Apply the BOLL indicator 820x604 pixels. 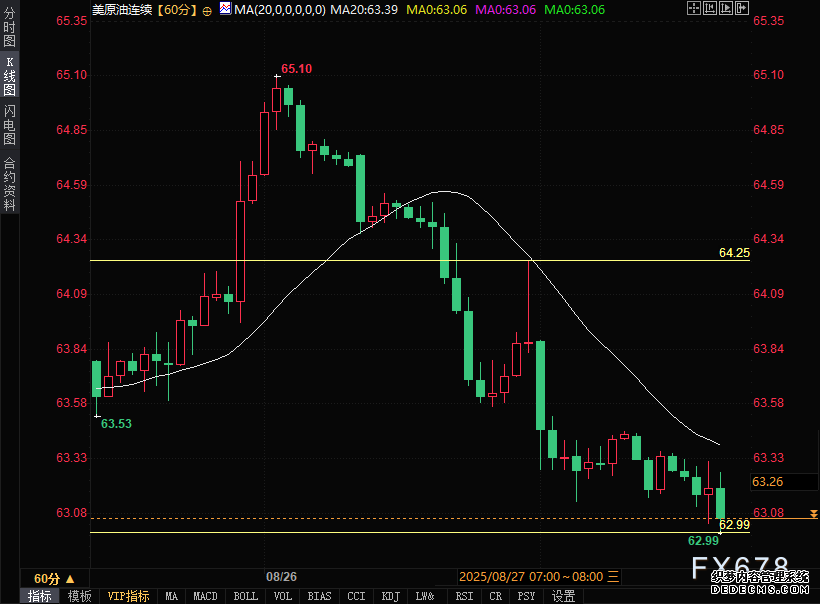click(245, 596)
